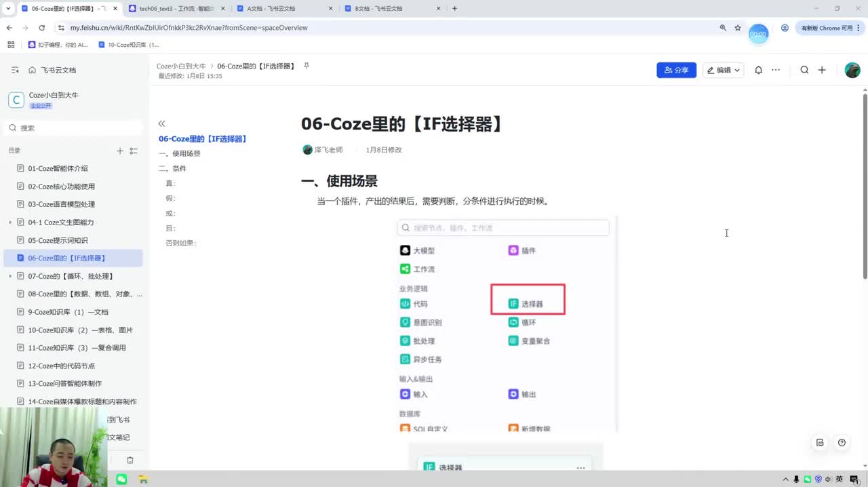Open File Explorer from the taskbar
868x487 pixels.
click(x=143, y=479)
